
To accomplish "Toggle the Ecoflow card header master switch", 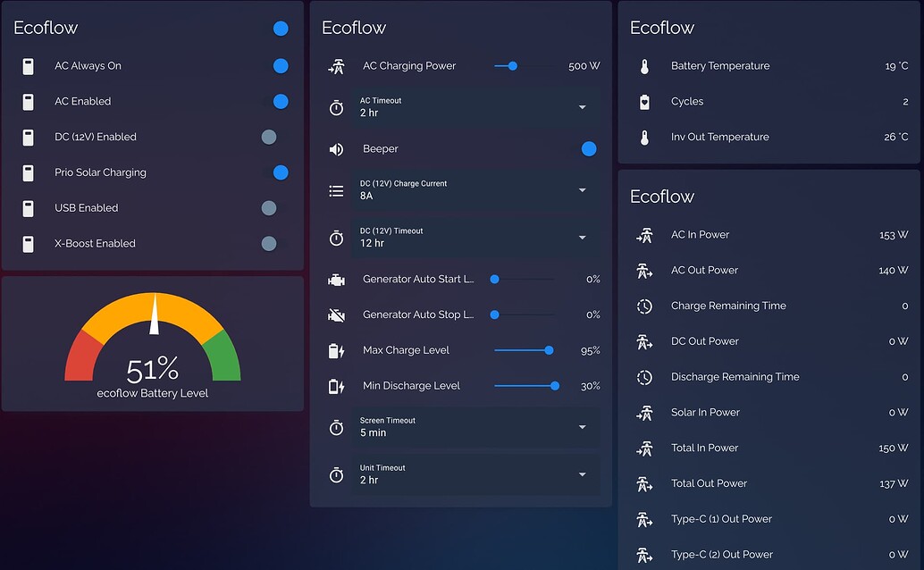I will tap(274, 29).
